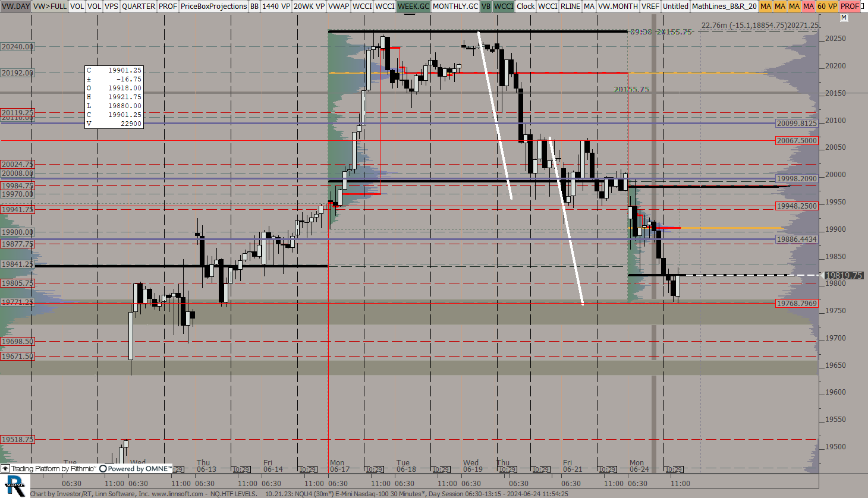The image size is (868, 498).
Task: Select the VW.MONTH button
Action: click(x=618, y=6)
